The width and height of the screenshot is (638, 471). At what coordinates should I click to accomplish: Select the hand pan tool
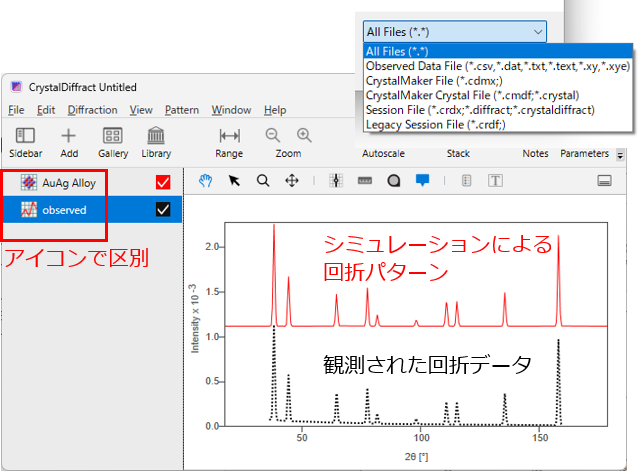click(206, 181)
